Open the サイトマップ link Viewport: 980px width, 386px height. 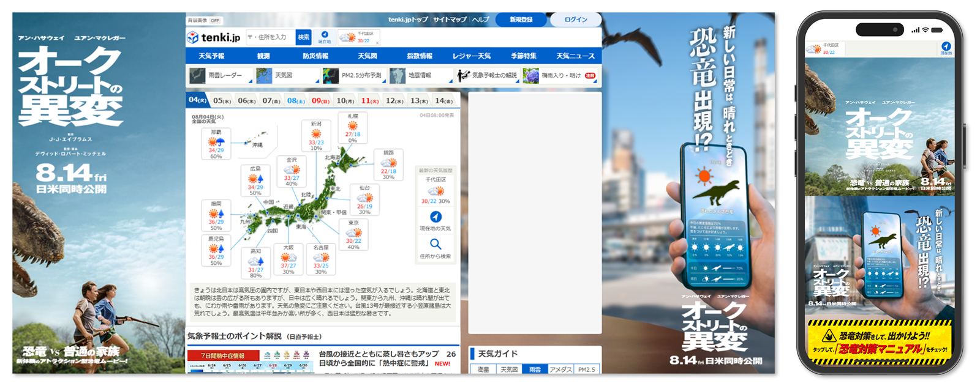click(450, 20)
